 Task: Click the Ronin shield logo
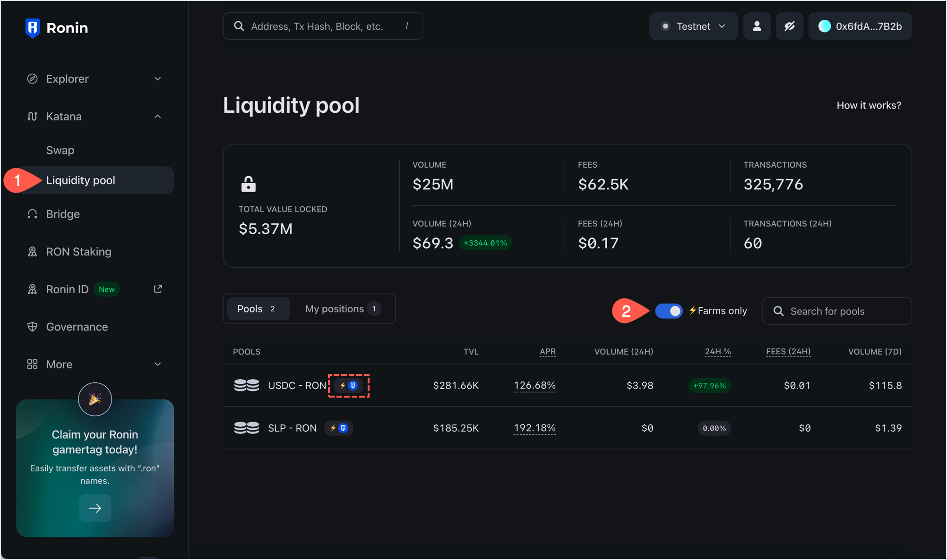[x=32, y=28]
